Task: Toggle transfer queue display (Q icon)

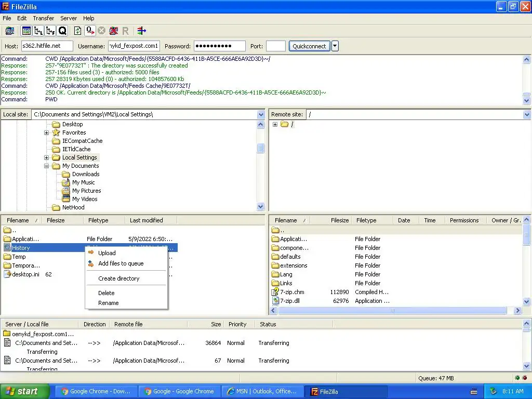Action: (x=62, y=31)
